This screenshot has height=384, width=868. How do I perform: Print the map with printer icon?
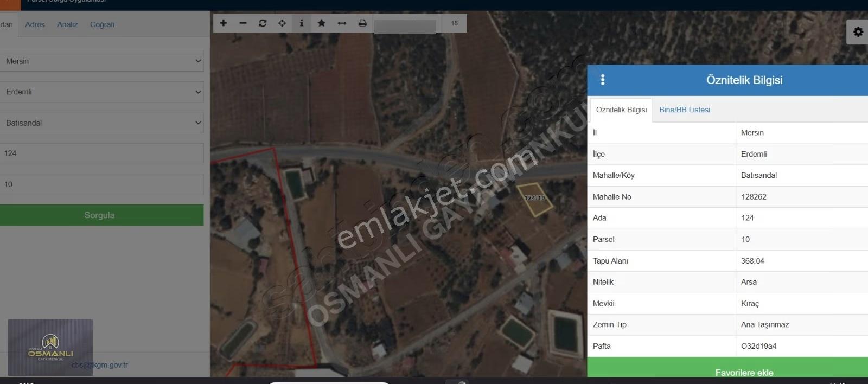pyautogui.click(x=362, y=23)
